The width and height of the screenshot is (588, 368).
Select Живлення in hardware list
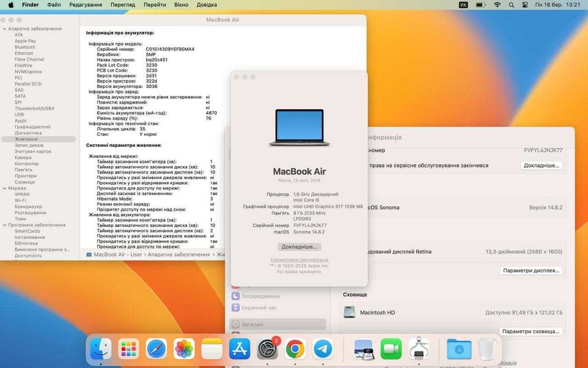point(38,139)
